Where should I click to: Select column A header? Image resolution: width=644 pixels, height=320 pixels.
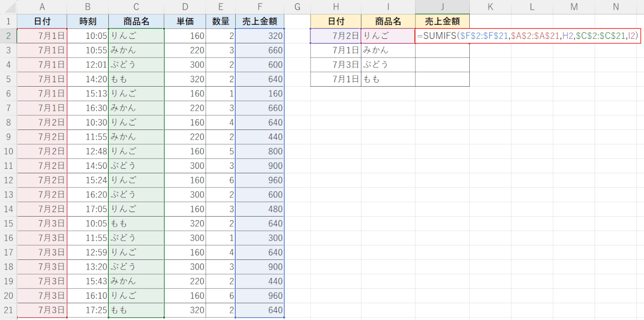pos(42,7)
